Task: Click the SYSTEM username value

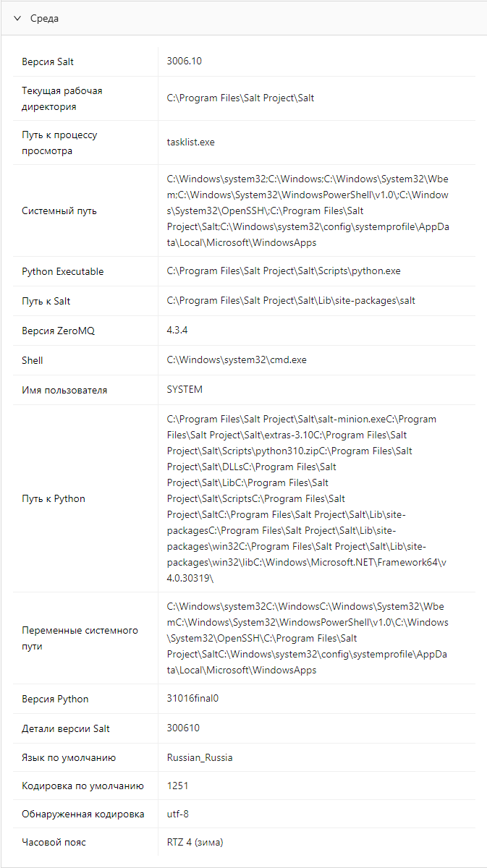Action: 185,390
